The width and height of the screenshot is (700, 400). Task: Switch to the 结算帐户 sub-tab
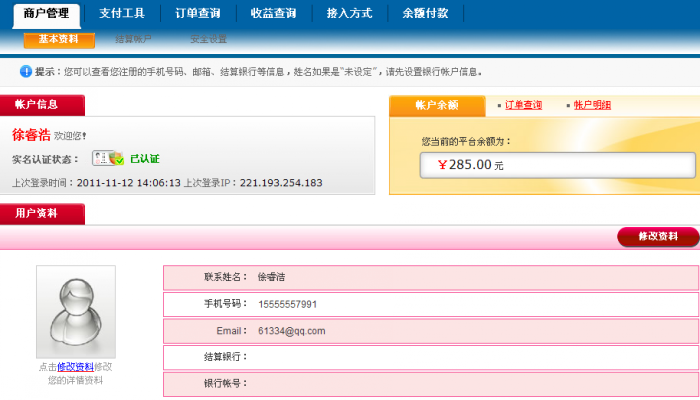tap(135, 40)
